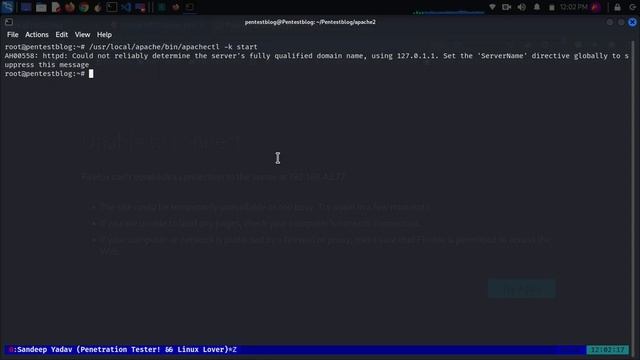The height and width of the screenshot is (360, 640).
Task: Open the View menu
Action: pos(82,35)
